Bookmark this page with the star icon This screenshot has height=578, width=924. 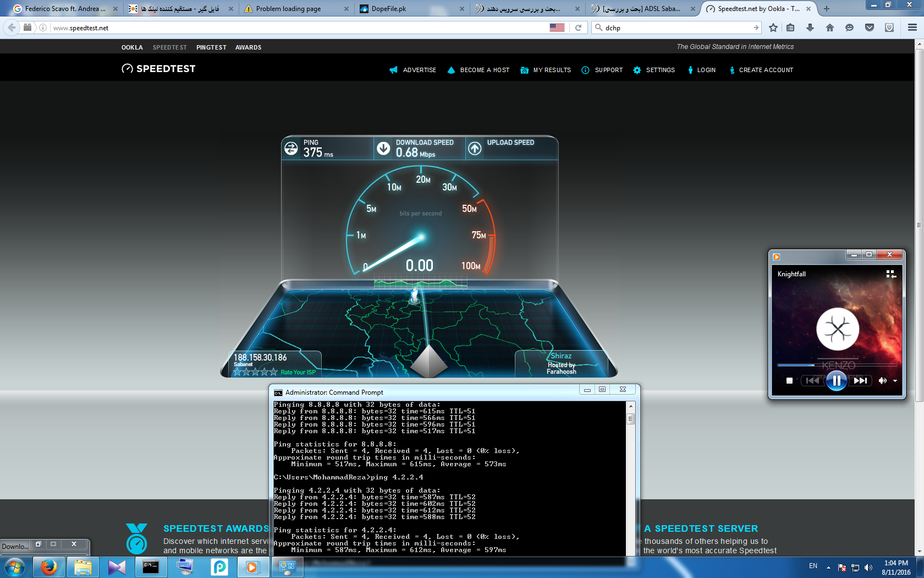pos(773,28)
